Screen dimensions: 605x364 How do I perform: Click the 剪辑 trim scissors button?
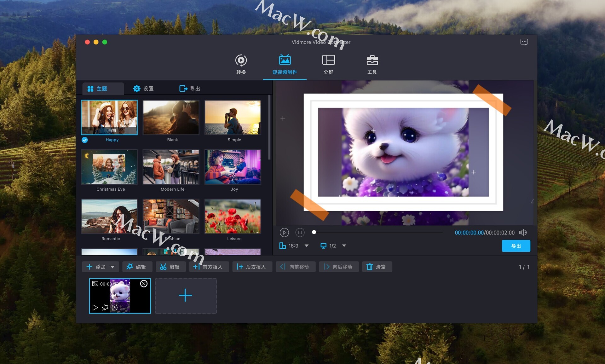(x=170, y=267)
